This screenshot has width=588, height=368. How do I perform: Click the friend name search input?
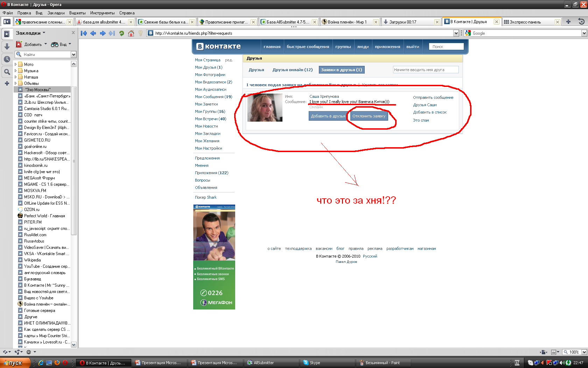click(426, 70)
